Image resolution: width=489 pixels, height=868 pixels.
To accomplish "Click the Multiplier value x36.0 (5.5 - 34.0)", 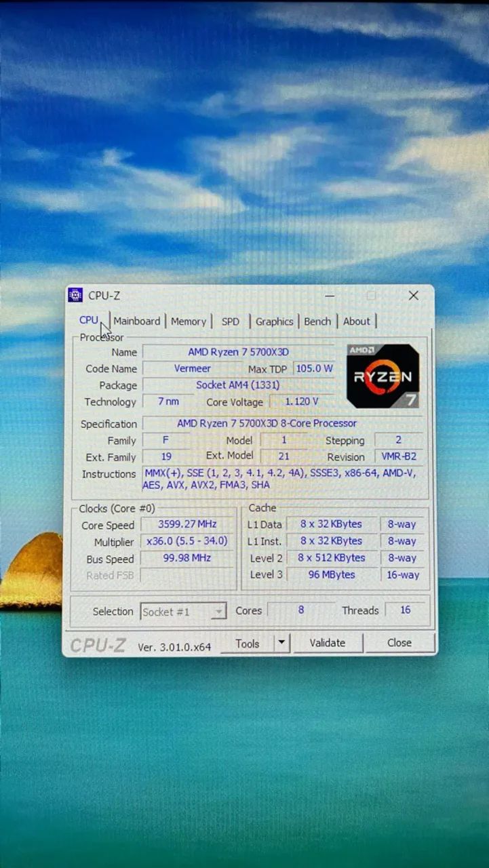I will click(187, 541).
